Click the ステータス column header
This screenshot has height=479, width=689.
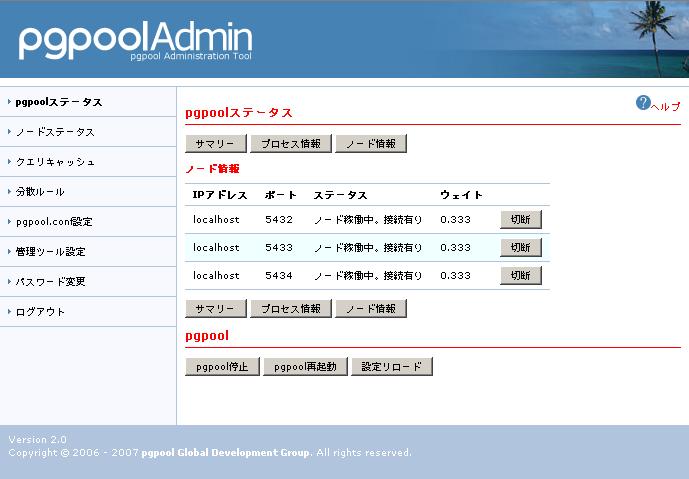point(341,195)
